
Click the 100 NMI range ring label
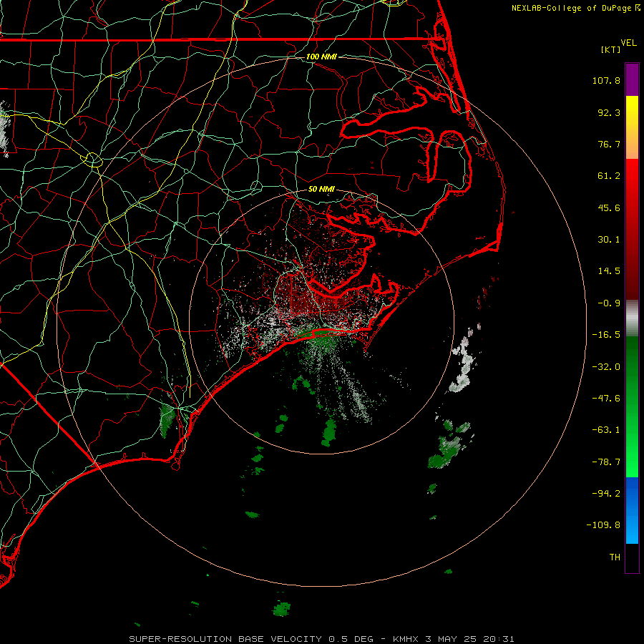point(321,57)
